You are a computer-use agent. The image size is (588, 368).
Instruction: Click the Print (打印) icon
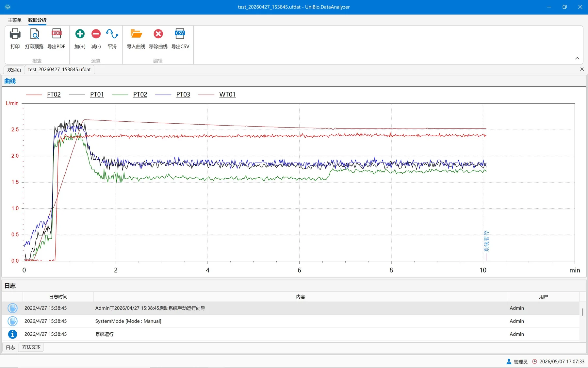pos(15,34)
